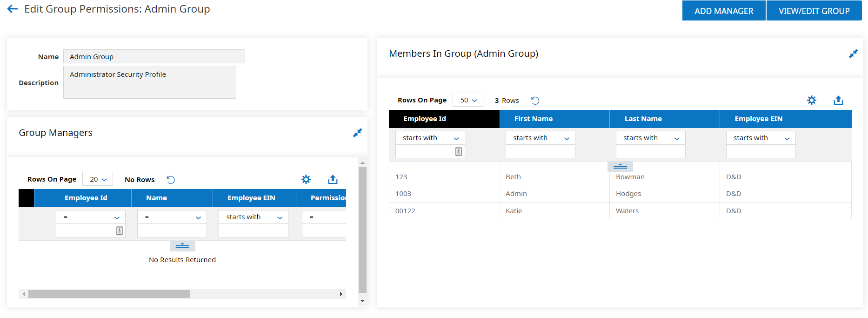Viewport: 868px width, 318px height.
Task: Open Rows On Page dropdown showing 50
Action: pyautogui.click(x=468, y=100)
